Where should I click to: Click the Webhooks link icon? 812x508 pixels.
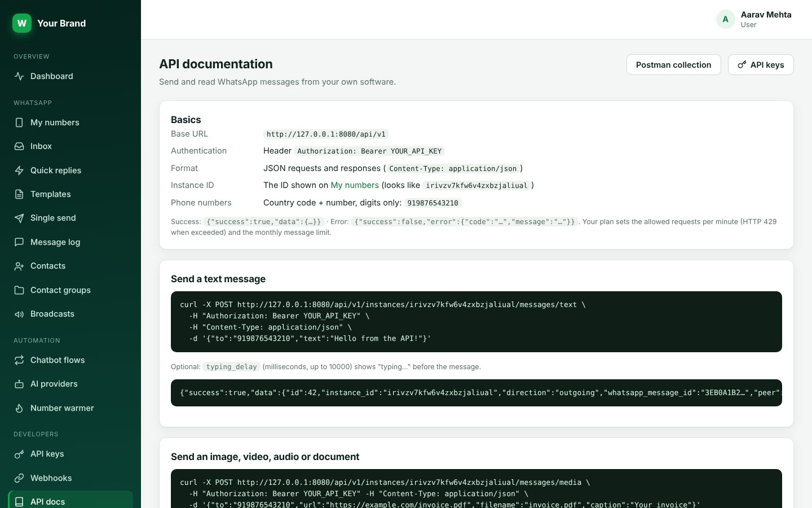(x=19, y=478)
